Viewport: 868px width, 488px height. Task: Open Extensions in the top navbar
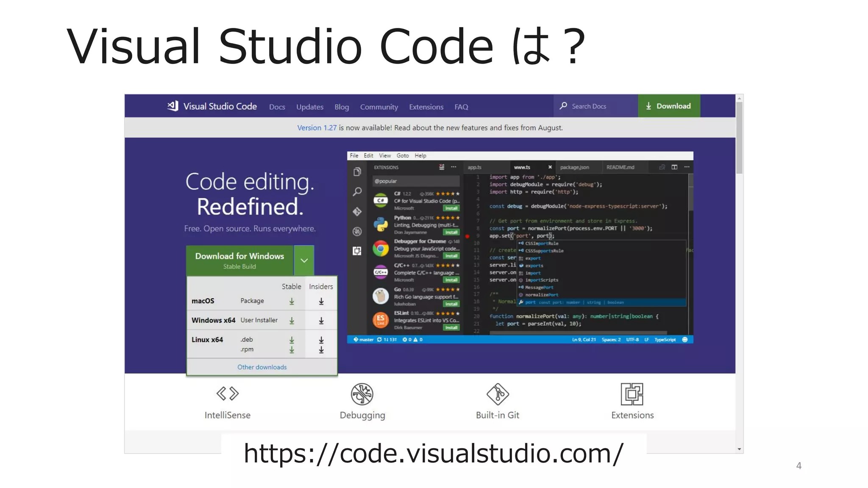click(426, 107)
